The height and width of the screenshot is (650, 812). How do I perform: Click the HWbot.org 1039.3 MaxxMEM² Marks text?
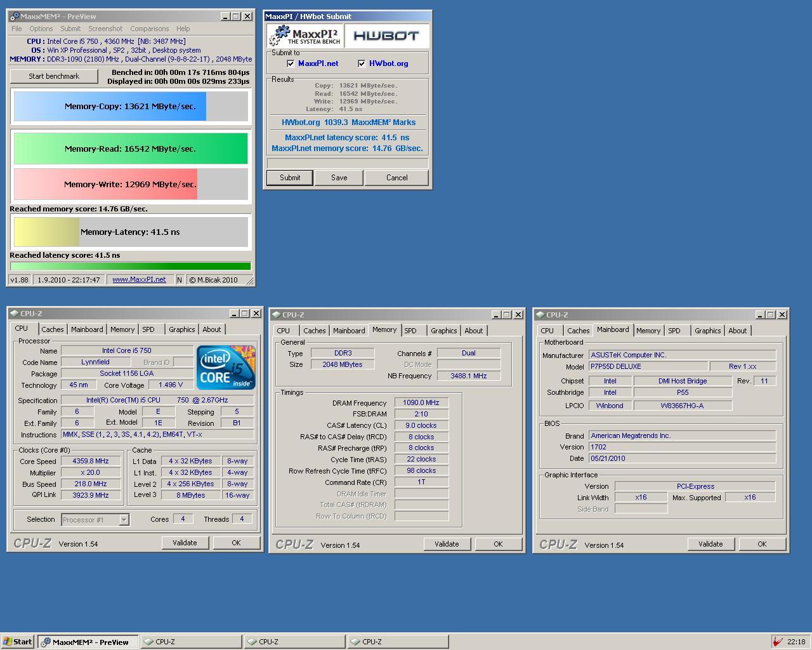coord(348,123)
